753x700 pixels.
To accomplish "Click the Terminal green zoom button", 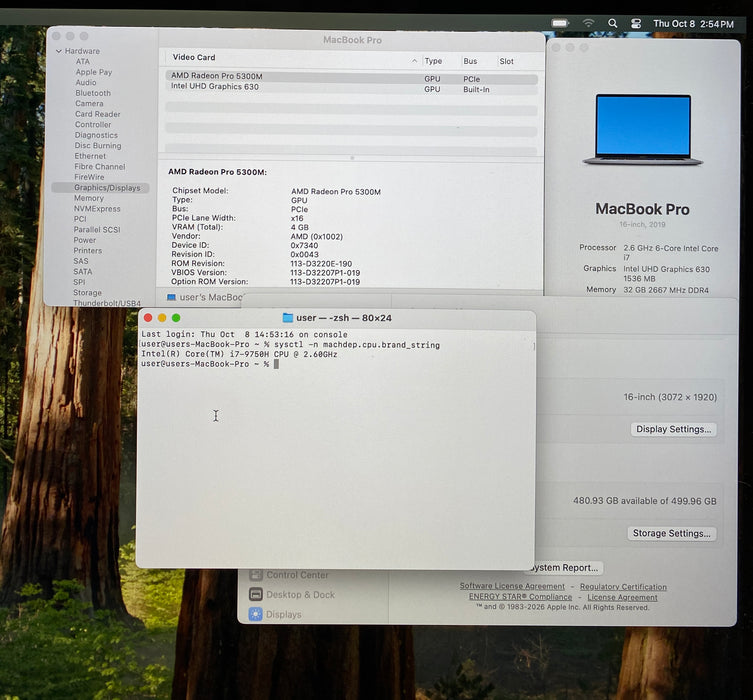I will point(176,318).
